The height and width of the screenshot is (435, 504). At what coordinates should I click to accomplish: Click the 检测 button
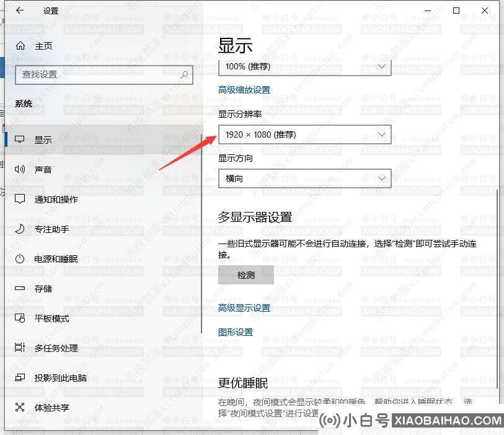coord(246,275)
